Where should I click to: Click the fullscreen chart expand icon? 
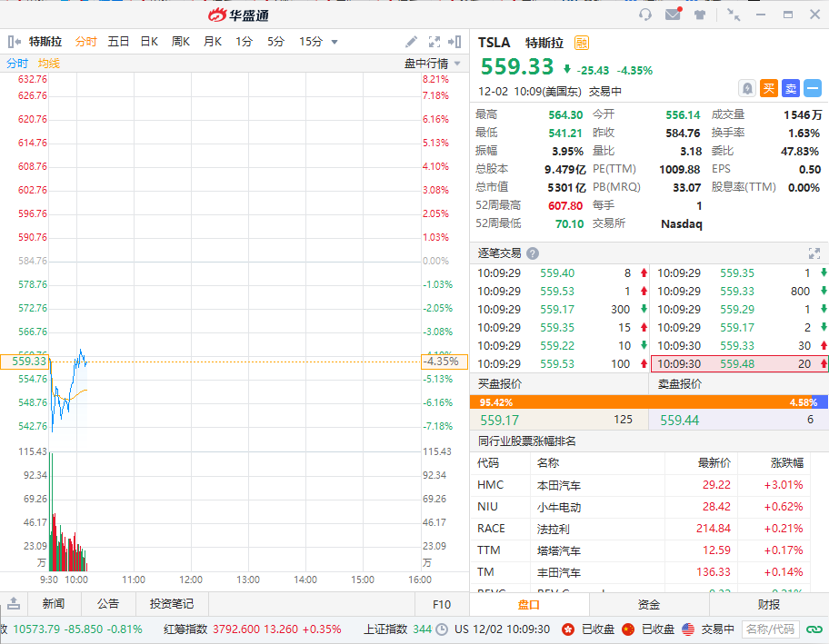click(x=434, y=42)
